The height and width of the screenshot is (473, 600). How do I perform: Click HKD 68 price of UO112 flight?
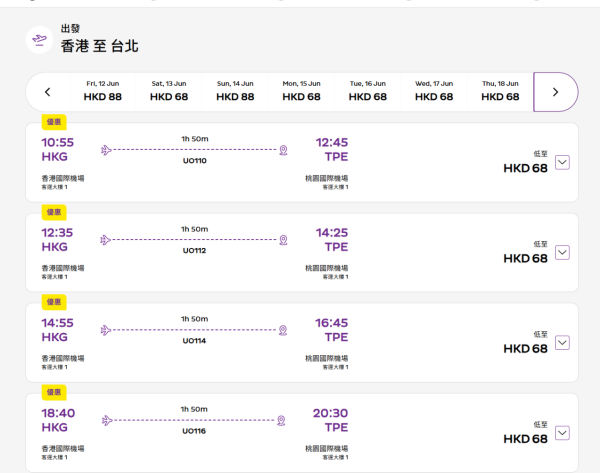point(525,259)
